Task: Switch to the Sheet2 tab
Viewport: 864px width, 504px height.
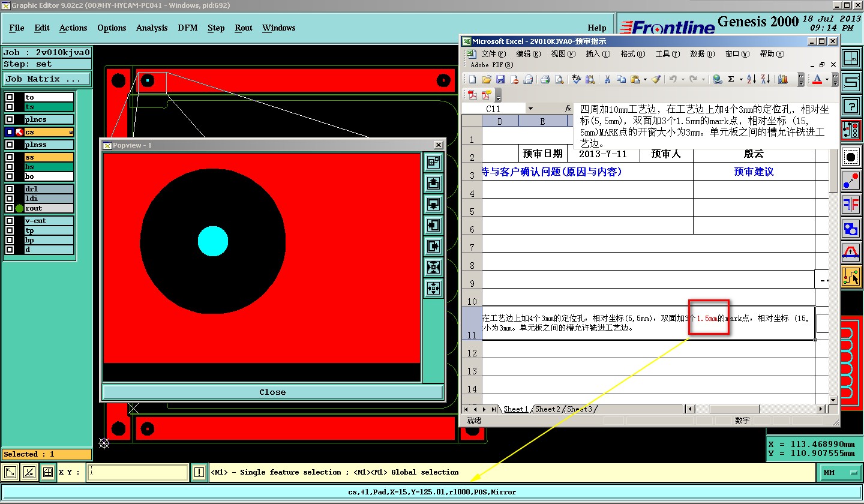Action: [547, 409]
